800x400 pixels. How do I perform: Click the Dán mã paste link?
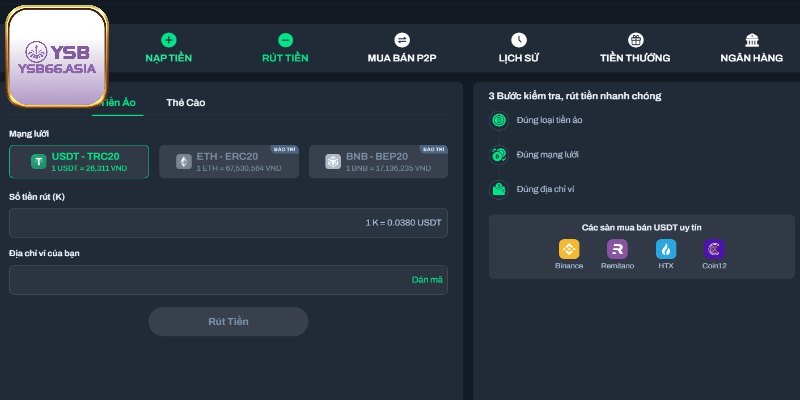click(426, 280)
